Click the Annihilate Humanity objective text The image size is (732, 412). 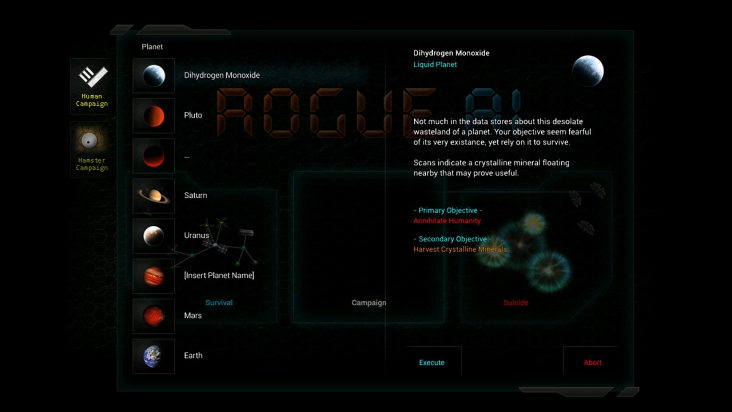tap(447, 221)
